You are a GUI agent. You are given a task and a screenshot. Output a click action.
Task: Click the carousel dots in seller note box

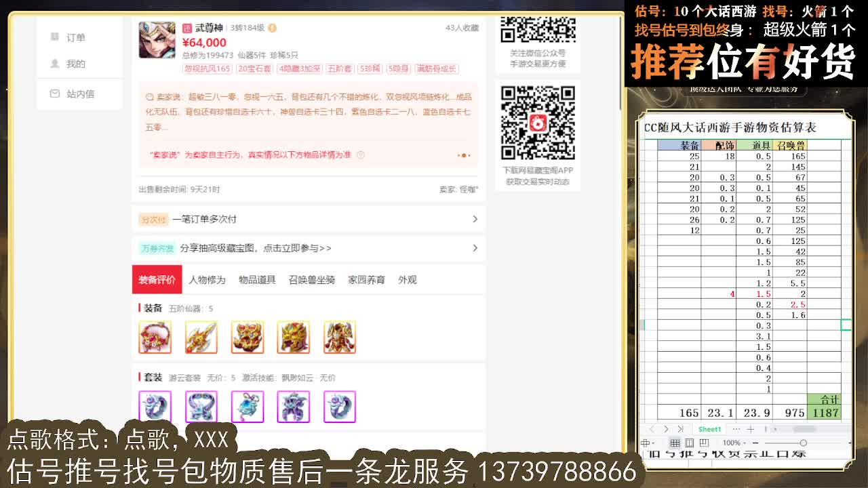(464, 155)
